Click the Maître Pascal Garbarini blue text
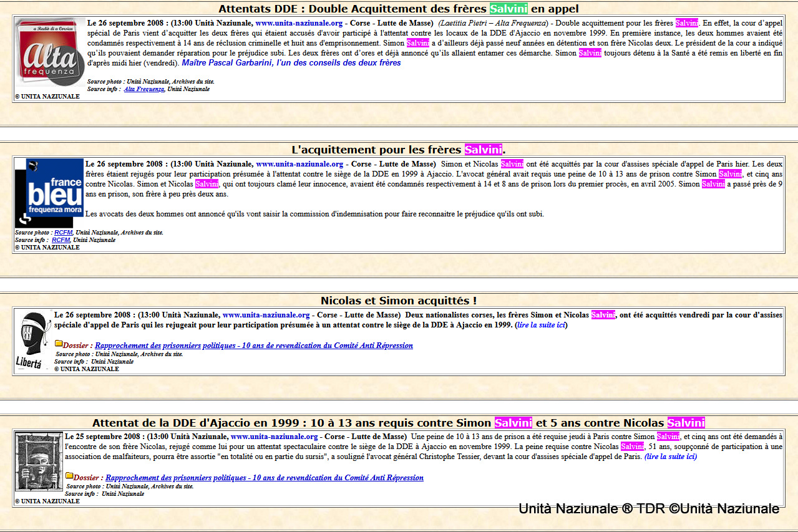 tap(291, 63)
